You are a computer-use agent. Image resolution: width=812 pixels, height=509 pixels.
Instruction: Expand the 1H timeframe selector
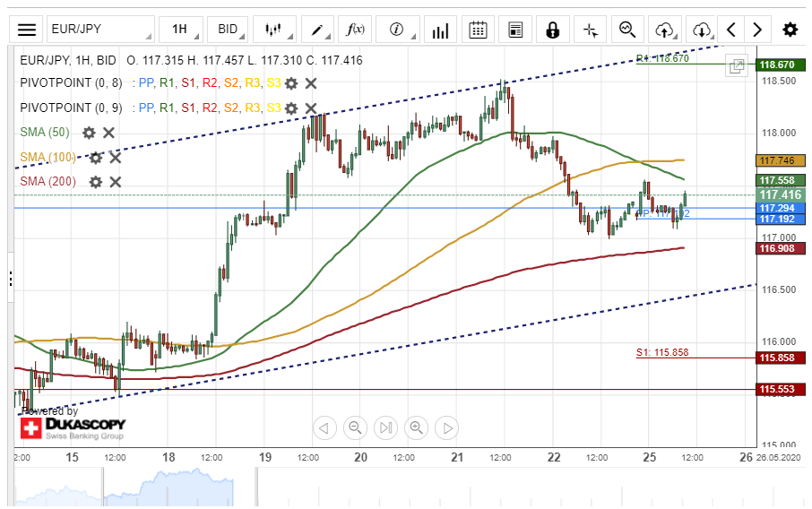(x=184, y=30)
